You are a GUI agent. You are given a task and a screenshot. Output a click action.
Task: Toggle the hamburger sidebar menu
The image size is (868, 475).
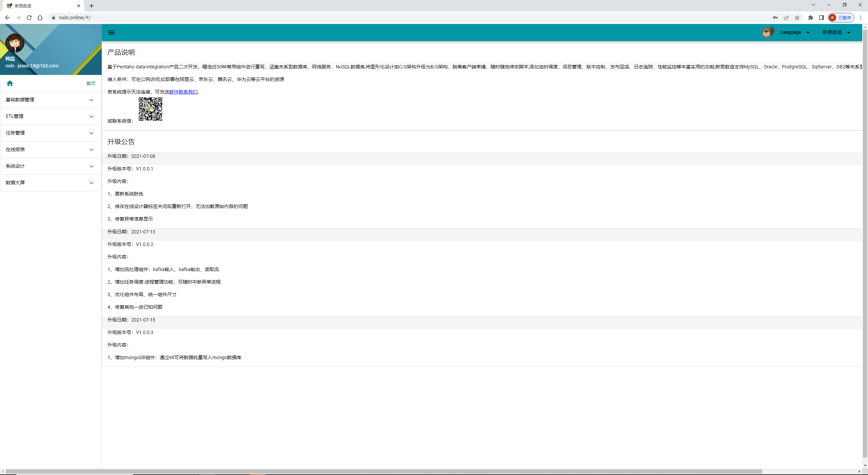coord(111,33)
